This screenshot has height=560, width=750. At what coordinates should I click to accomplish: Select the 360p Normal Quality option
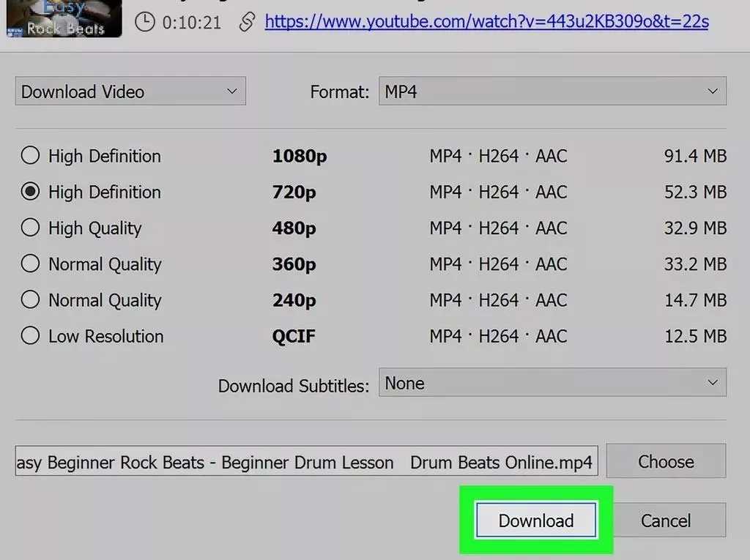click(30, 264)
